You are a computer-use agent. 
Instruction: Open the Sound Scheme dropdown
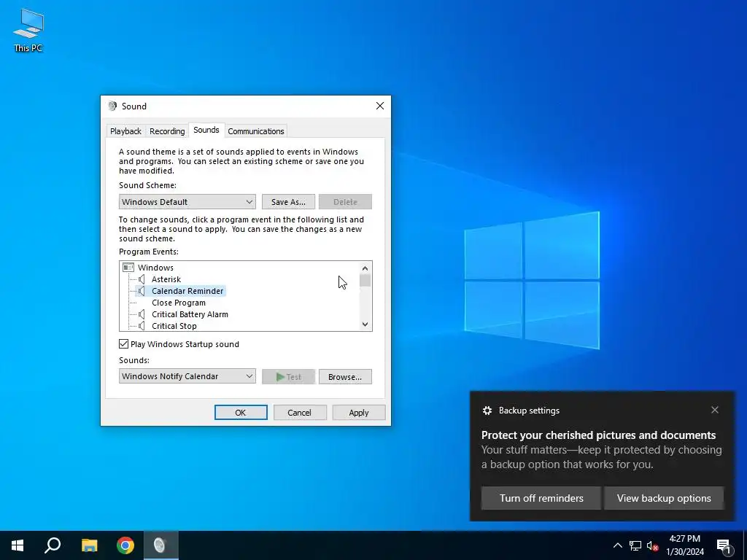click(x=187, y=202)
